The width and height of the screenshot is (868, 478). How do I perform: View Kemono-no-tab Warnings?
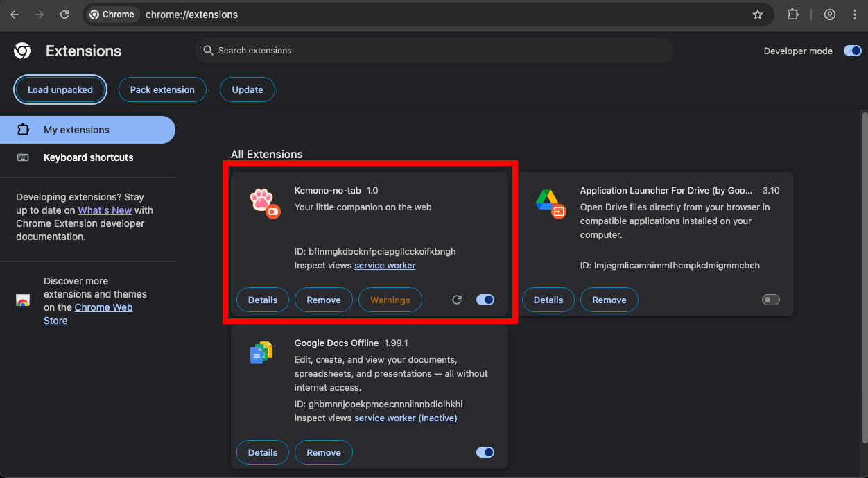[390, 300]
